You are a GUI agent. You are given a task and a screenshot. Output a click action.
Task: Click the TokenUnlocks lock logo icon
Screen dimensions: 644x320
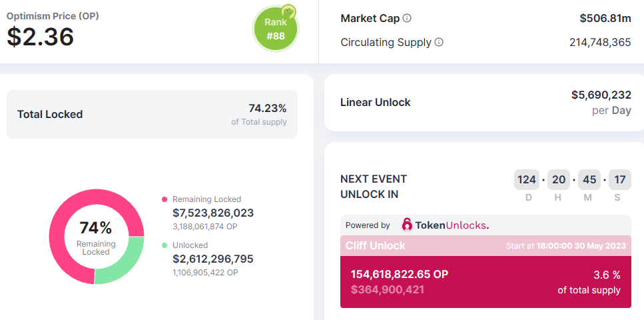pos(407,225)
